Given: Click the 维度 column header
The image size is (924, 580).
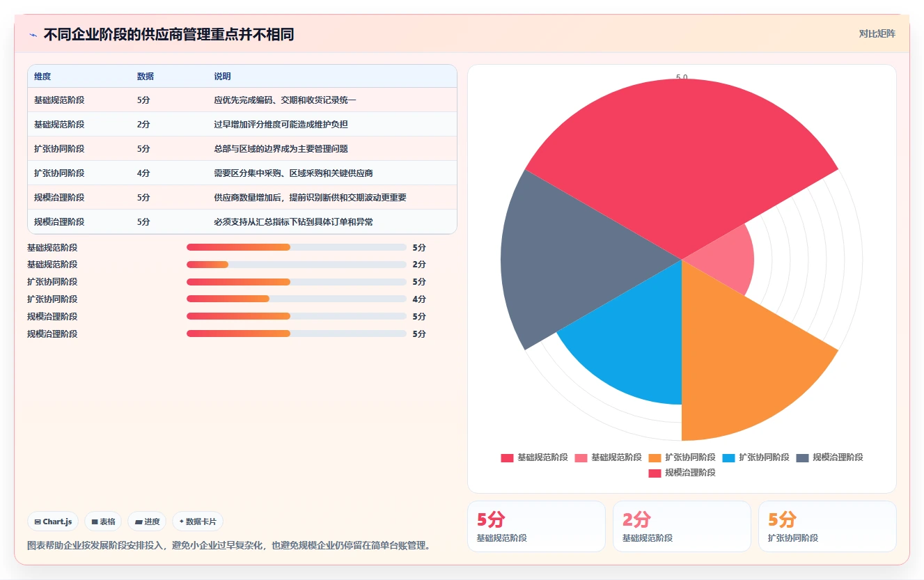Looking at the screenshot, I should 42,77.
